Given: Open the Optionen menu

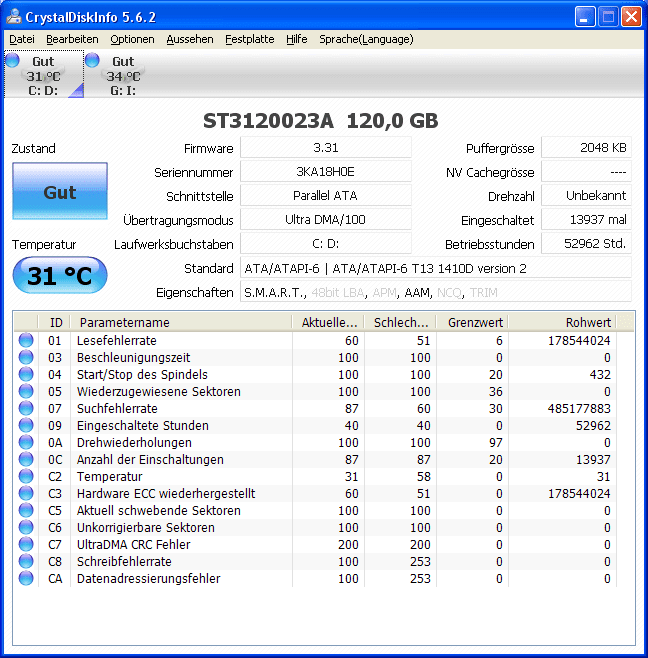Looking at the screenshot, I should [132, 39].
